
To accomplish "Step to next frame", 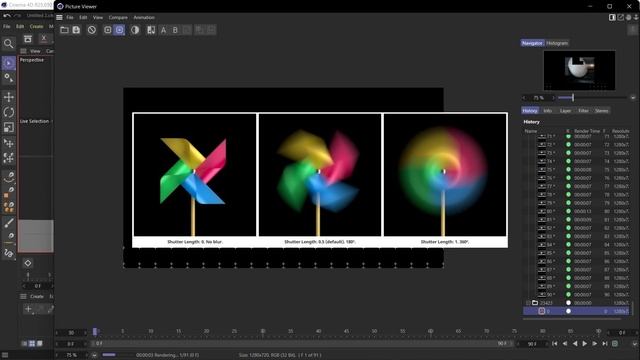I will coord(595,344).
